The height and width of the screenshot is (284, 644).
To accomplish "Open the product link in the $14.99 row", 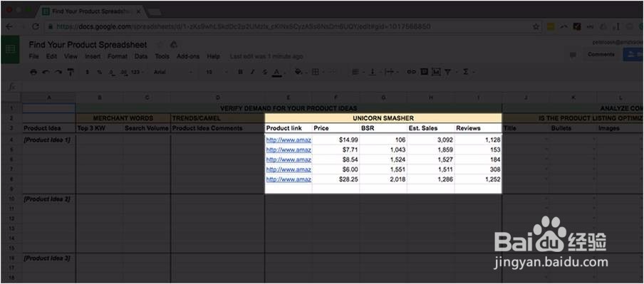I will tap(289, 140).
